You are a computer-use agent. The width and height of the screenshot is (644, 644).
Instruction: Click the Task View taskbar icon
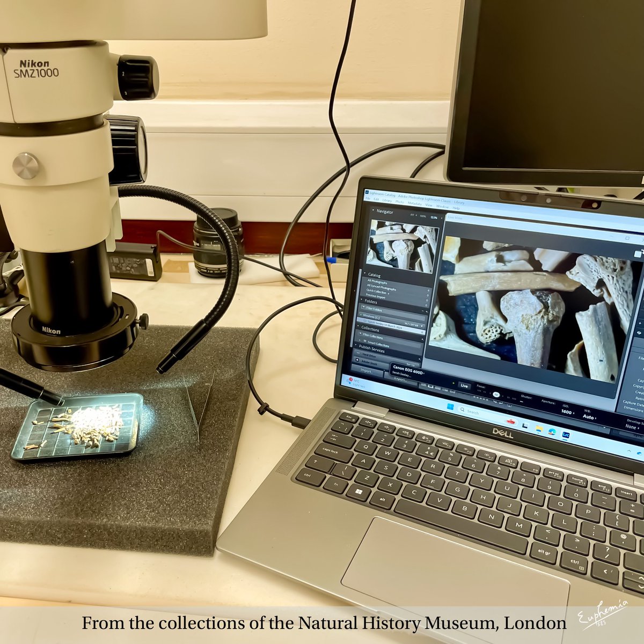click(x=525, y=425)
